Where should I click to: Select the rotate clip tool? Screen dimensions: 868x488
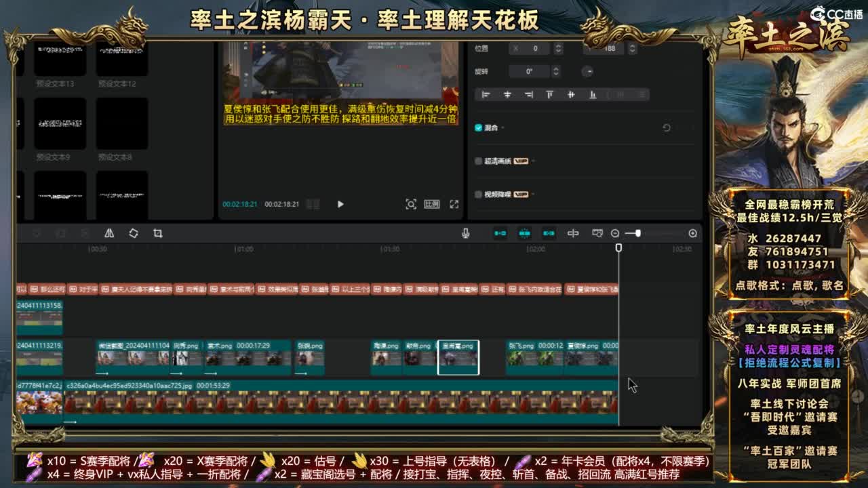[134, 233]
